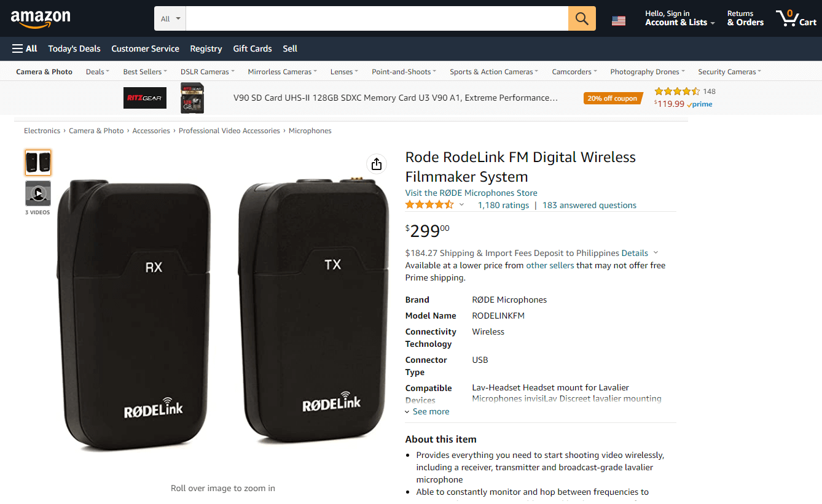Expand shipping Details chevron
Image resolution: width=822 pixels, height=504 pixels.
(656, 253)
